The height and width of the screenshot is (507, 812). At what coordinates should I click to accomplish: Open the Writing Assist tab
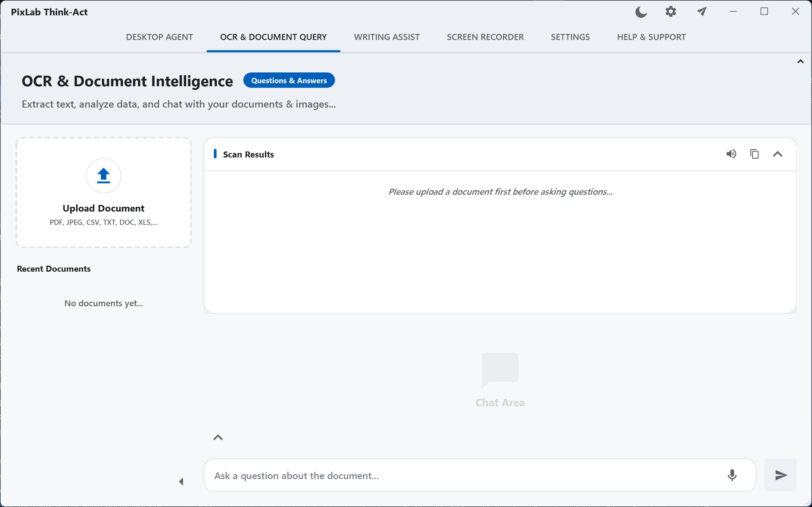386,37
